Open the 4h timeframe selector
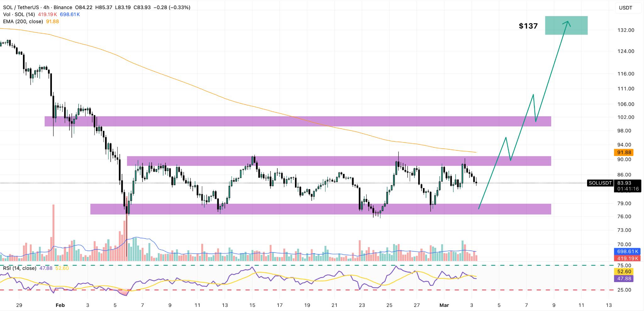Viewport: 644px width, 311px height. pyautogui.click(x=47, y=7)
